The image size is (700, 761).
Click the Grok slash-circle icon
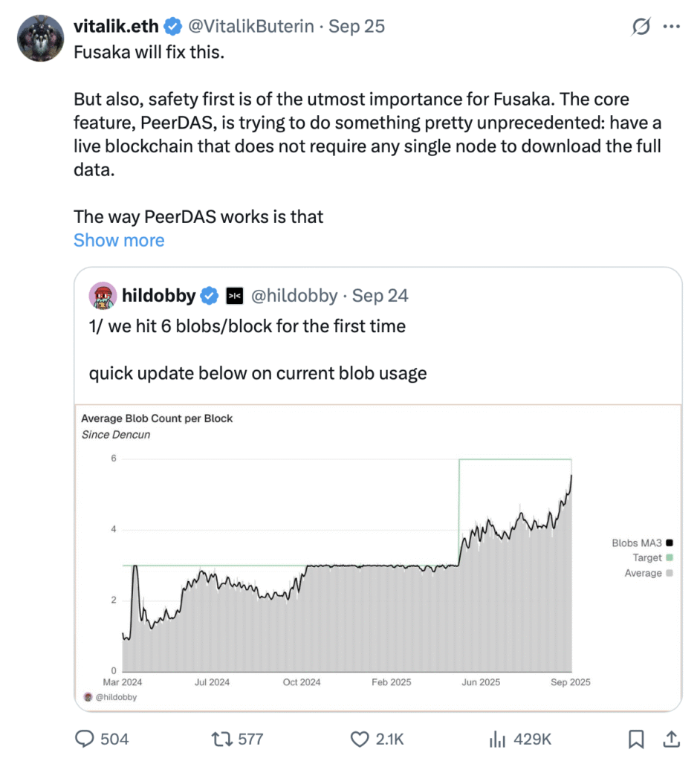pyautogui.click(x=641, y=27)
